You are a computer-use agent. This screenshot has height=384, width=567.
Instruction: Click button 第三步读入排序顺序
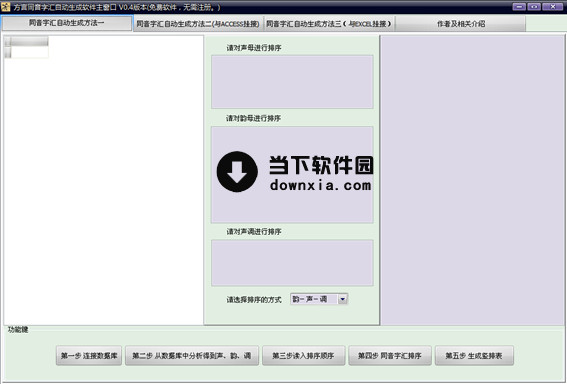[x=303, y=355]
